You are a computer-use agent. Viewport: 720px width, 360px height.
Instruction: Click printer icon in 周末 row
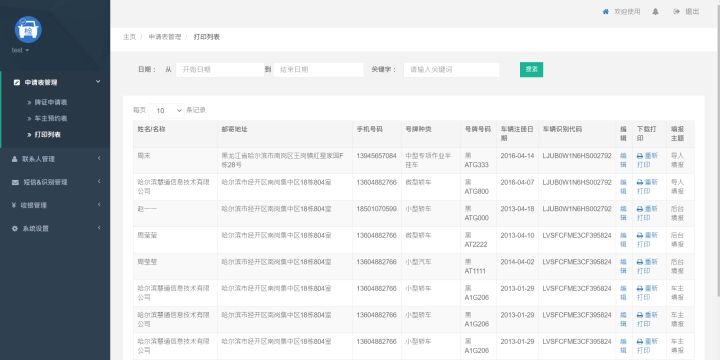640,156
